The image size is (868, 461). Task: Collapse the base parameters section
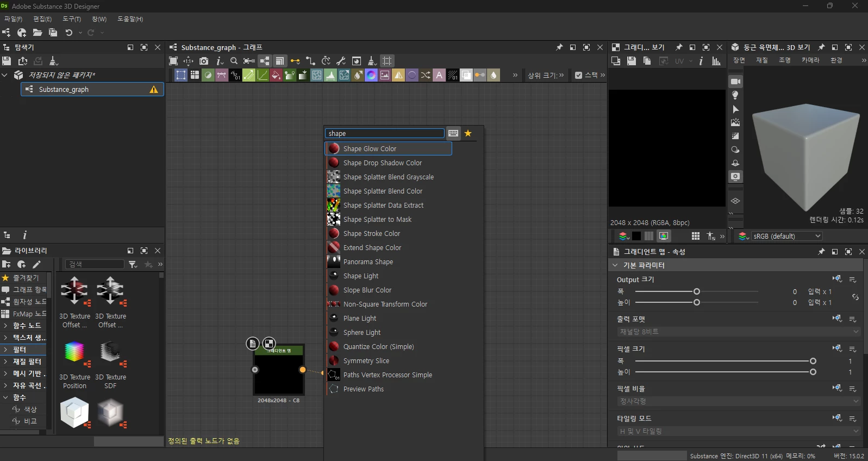tap(615, 265)
